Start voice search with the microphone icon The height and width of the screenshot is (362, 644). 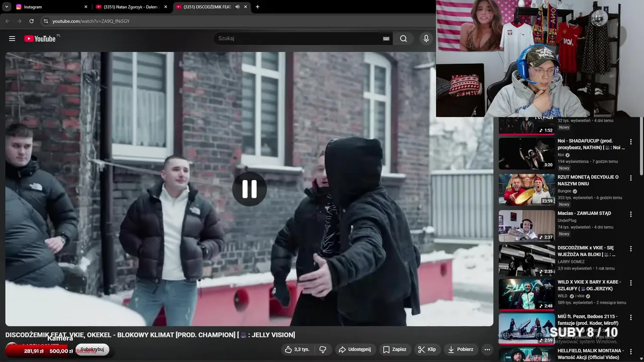[426, 39]
